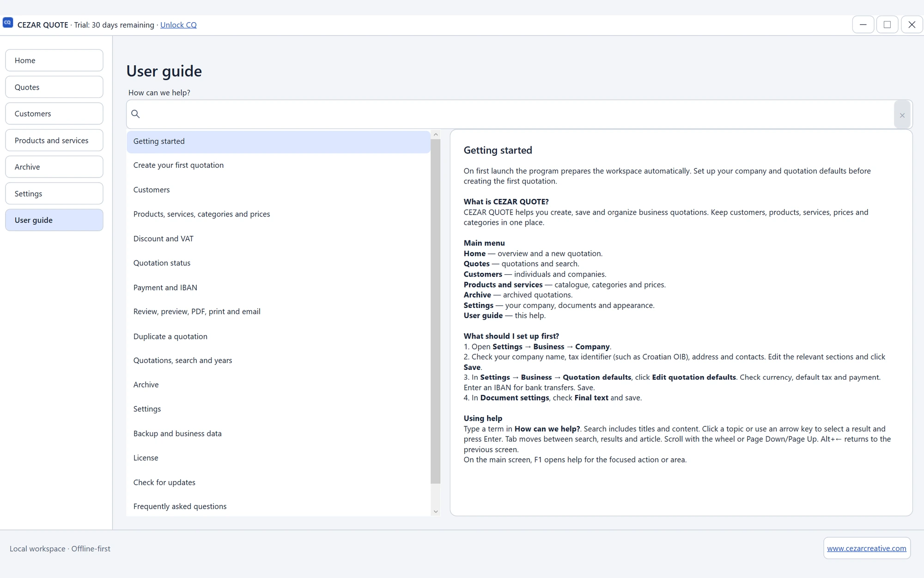
Task: Click 'What should I set up first?' heading
Action: (x=511, y=336)
